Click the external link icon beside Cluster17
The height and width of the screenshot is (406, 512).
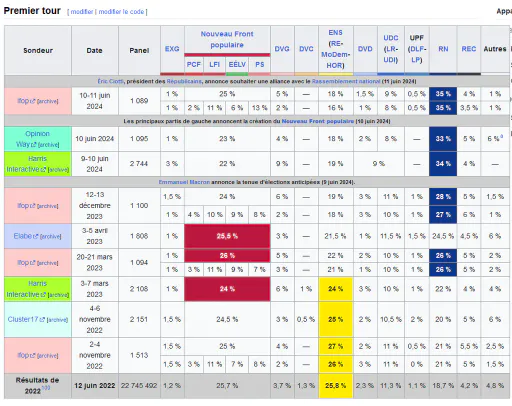(x=42, y=320)
